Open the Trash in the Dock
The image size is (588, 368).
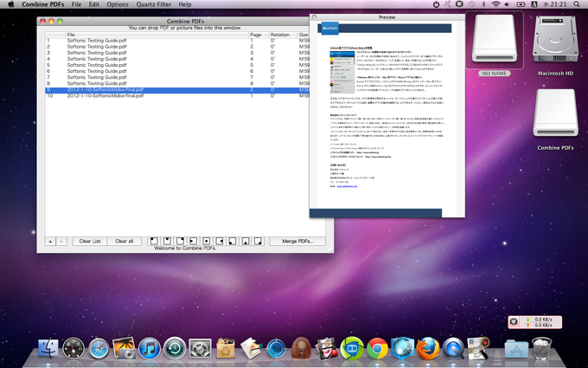542,348
